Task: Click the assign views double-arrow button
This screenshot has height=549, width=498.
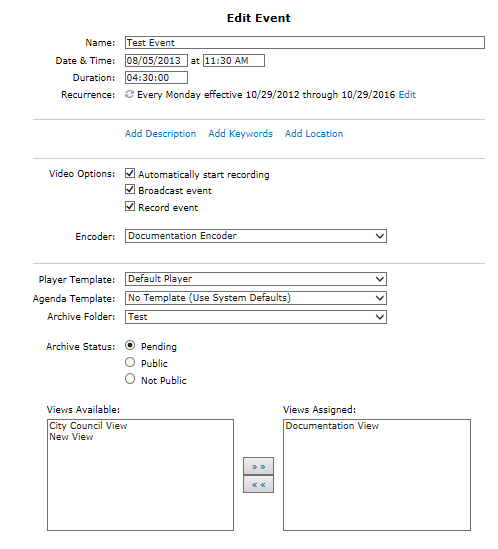Action: click(258, 466)
